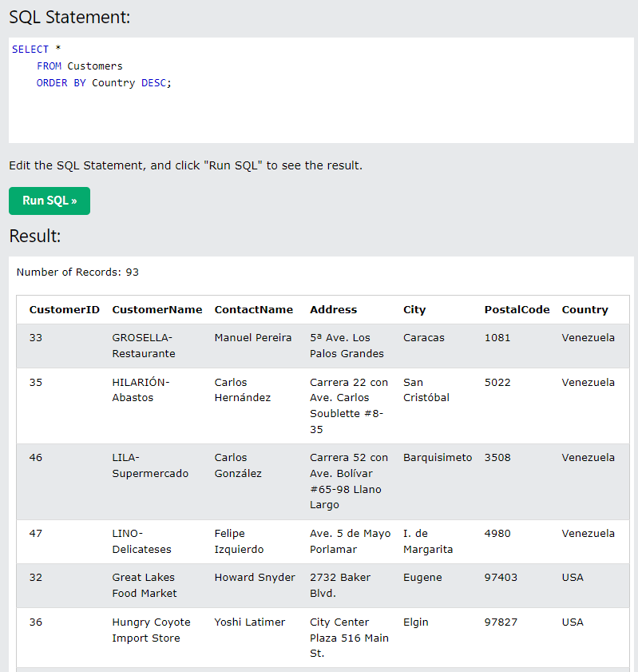The height and width of the screenshot is (672, 638).
Task: Click postal code 4980
Action: pos(497,534)
